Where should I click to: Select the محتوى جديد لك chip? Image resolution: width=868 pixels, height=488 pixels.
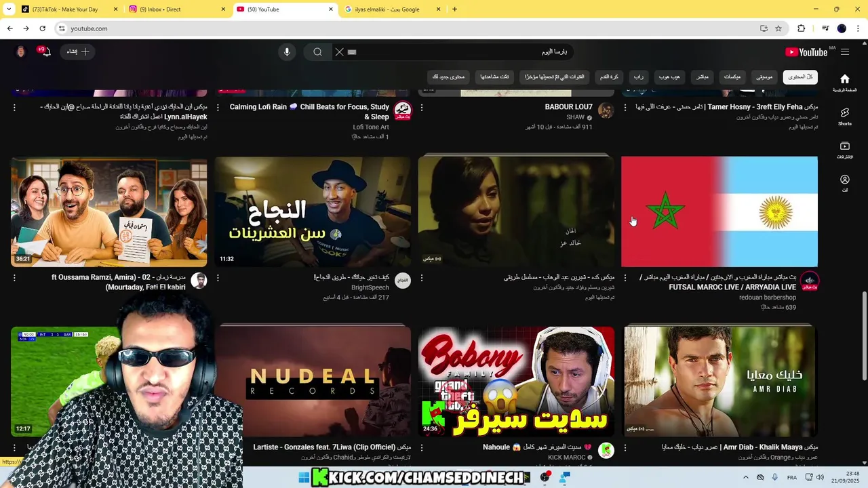click(448, 77)
